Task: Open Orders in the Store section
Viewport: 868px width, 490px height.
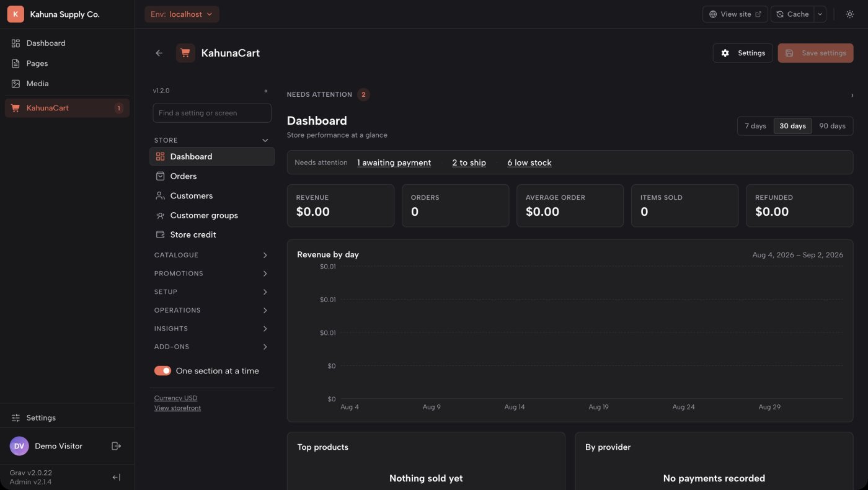Action: [212, 176]
